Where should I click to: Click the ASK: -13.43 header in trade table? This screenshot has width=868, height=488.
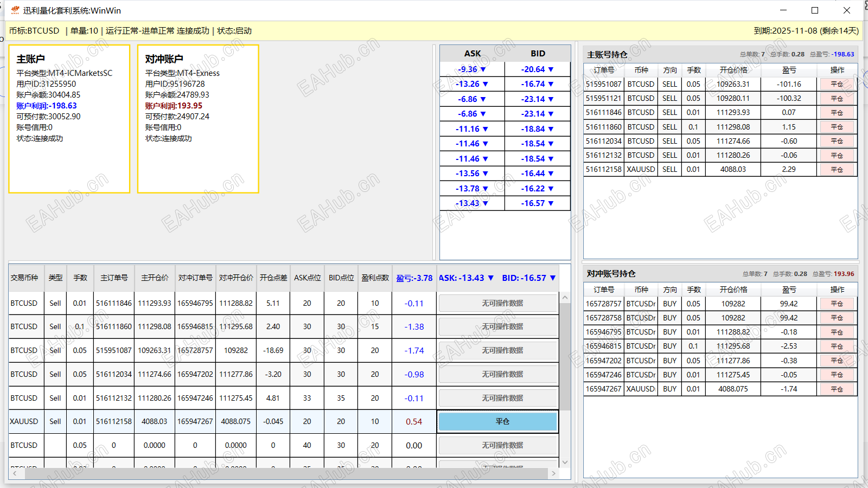pos(467,278)
